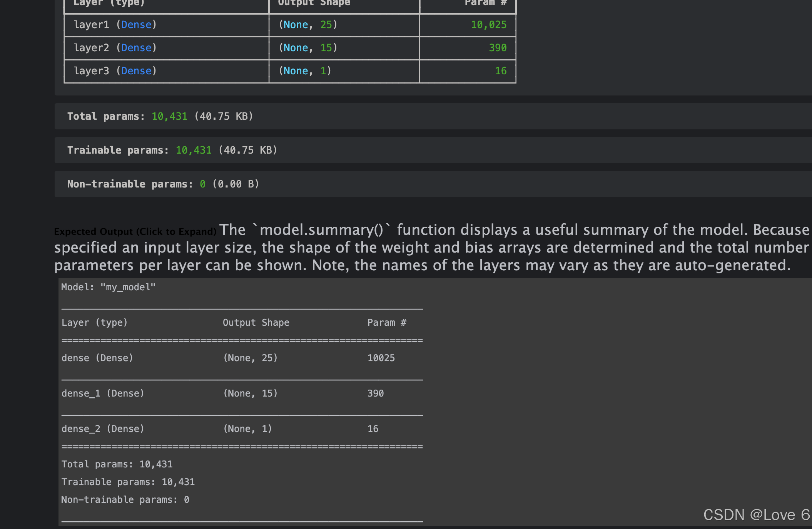The image size is (812, 529).
Task: Click the plain 'Non-trainable params: 0' line
Action: (125, 500)
